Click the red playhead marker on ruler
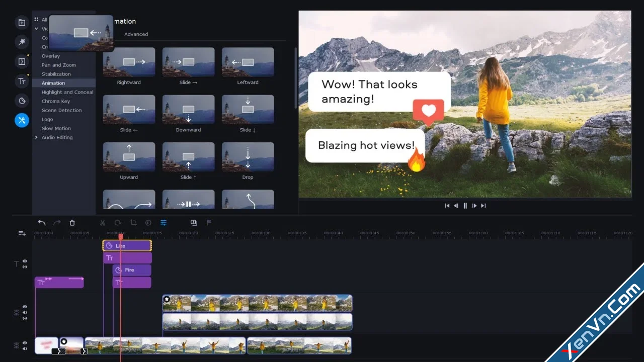 tap(121, 236)
